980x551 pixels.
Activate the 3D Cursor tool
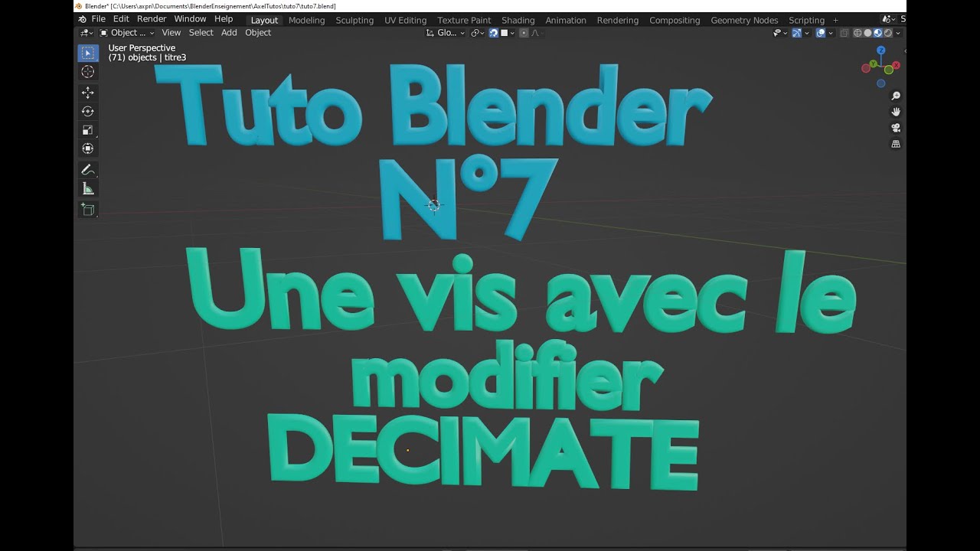(88, 72)
